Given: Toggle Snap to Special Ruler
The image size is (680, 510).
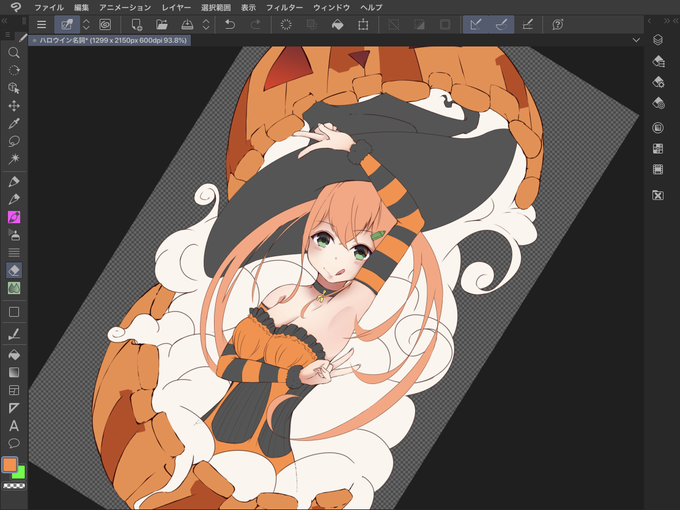Looking at the screenshot, I should tap(501, 25).
